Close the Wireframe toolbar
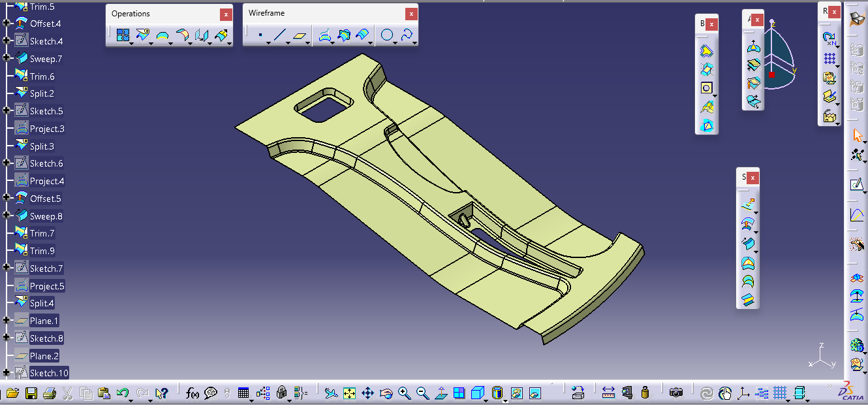The height and width of the screenshot is (405, 868). pyautogui.click(x=411, y=14)
